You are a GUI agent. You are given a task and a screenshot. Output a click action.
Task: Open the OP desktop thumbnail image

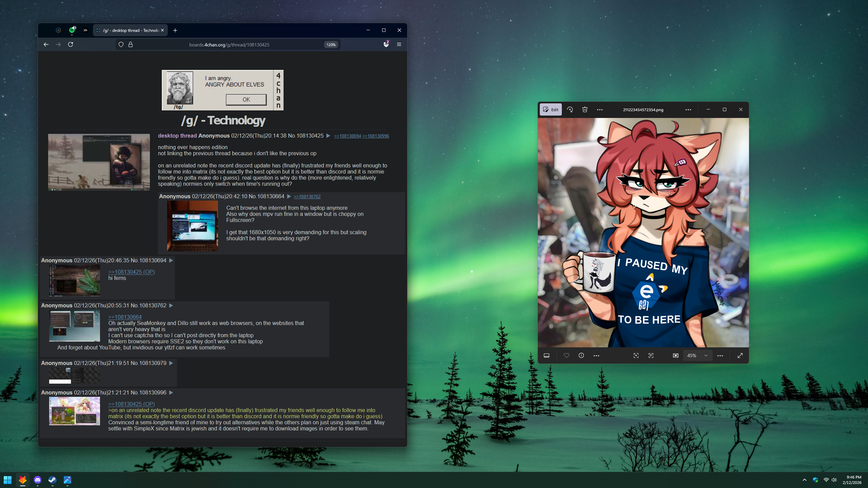point(99,162)
